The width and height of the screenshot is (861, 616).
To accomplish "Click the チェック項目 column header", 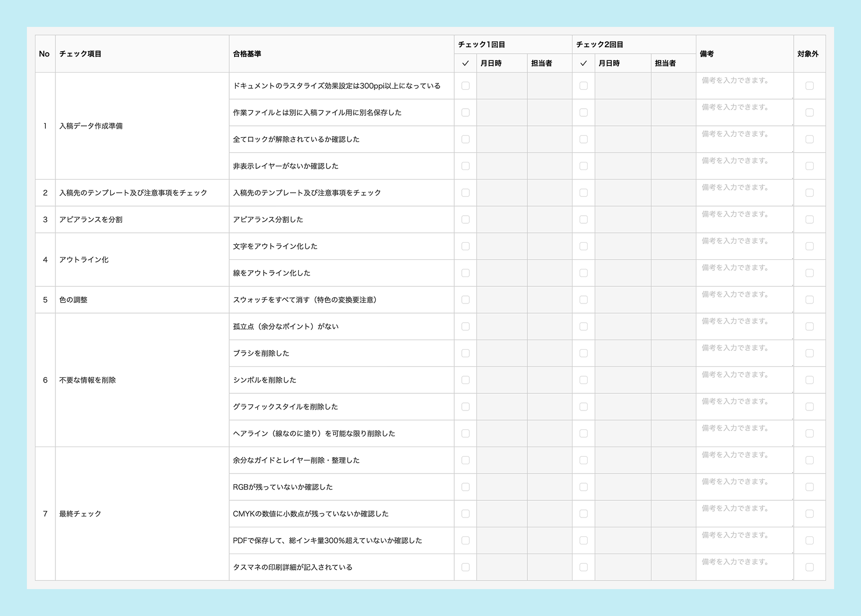I will (x=81, y=54).
